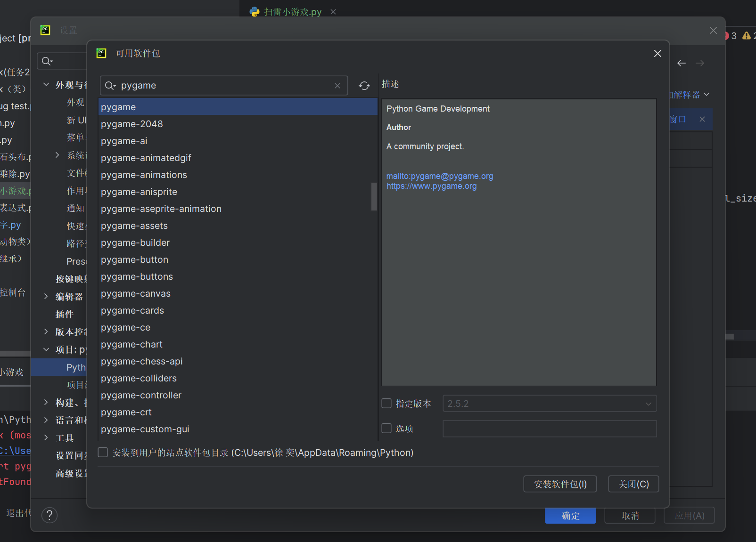Expand the 版本控制 settings group
Image resolution: width=756 pixels, height=542 pixels.
click(x=46, y=332)
